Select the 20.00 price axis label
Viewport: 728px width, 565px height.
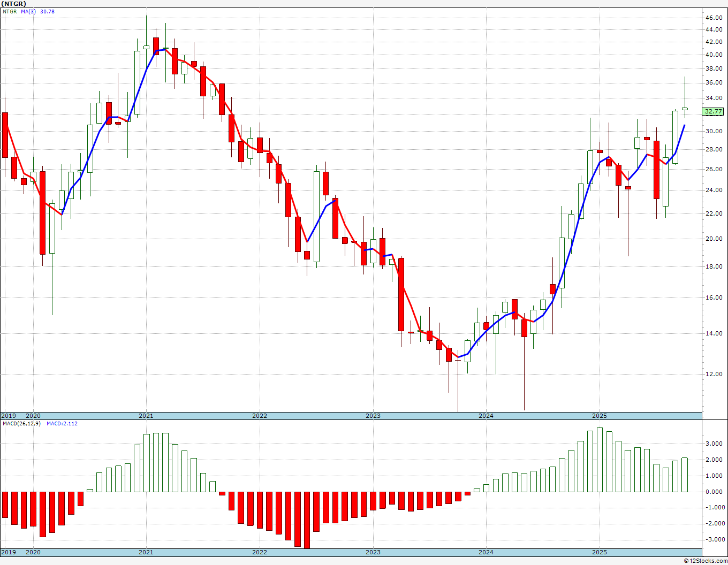(x=714, y=239)
